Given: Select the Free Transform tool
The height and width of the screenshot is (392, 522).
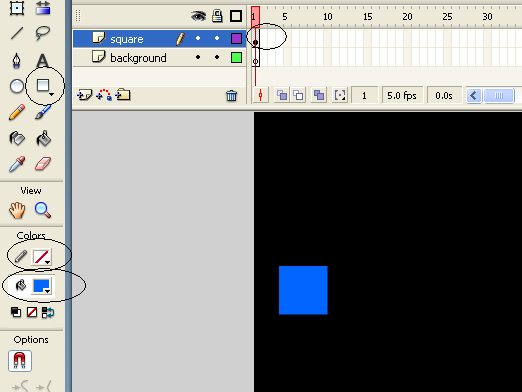Looking at the screenshot, I should click(x=17, y=7).
